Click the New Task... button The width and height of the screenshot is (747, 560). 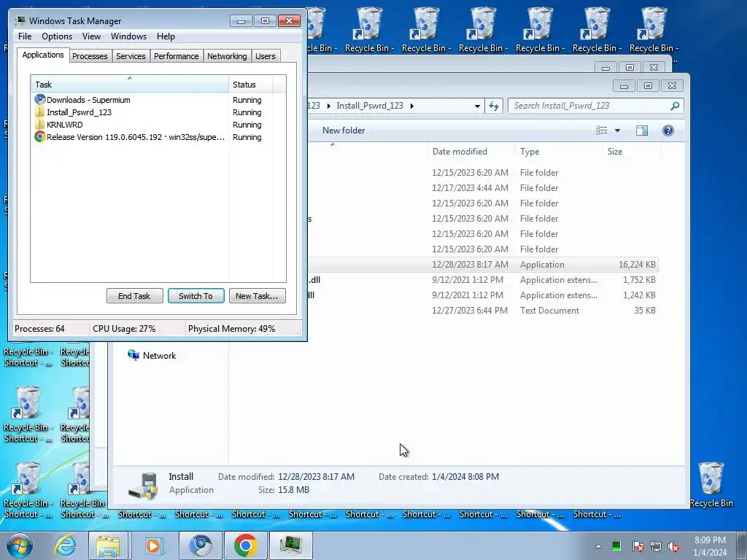point(257,296)
